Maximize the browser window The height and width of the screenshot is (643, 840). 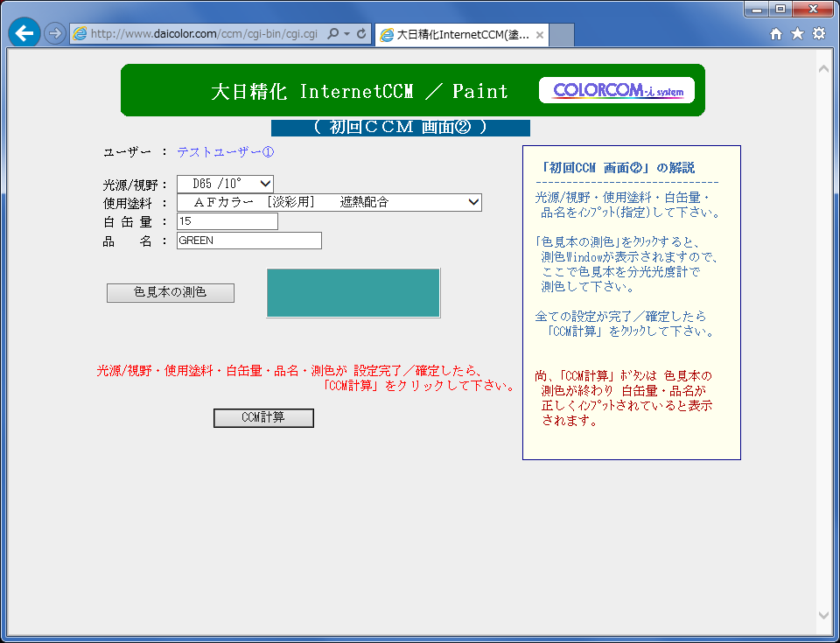(x=780, y=9)
